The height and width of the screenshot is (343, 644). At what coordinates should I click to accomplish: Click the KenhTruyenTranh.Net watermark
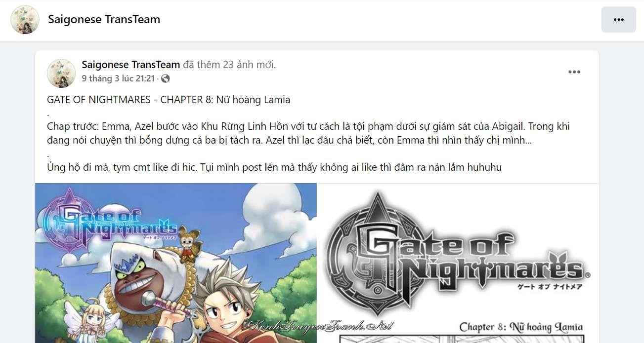pos(322,326)
